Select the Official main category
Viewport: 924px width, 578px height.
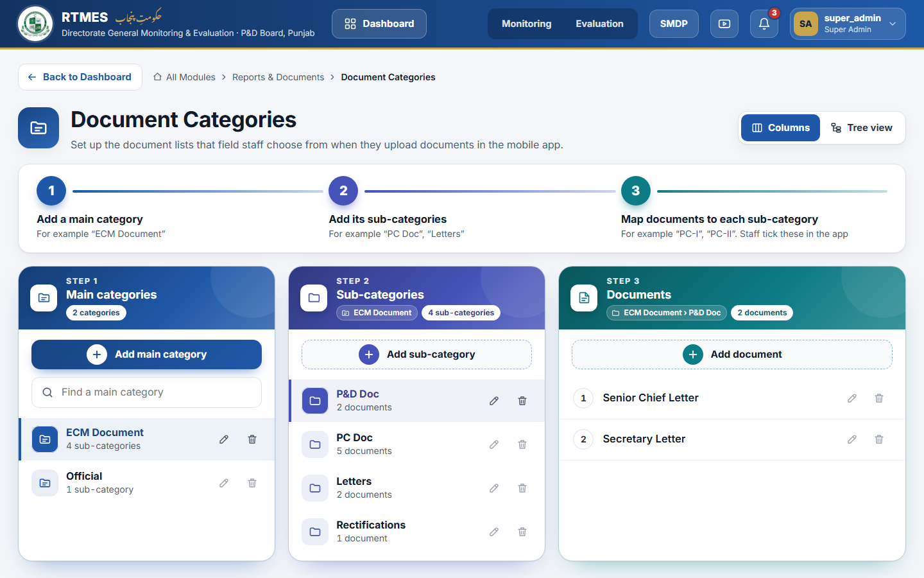pos(147,483)
